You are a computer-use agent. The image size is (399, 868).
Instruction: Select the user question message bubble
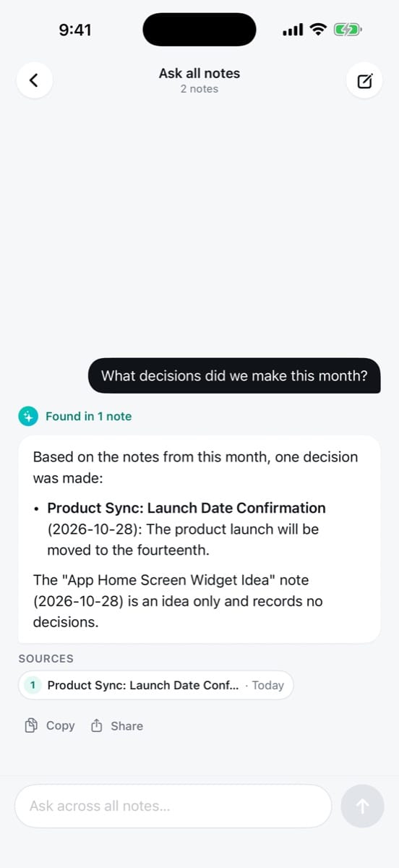pyautogui.click(x=234, y=375)
